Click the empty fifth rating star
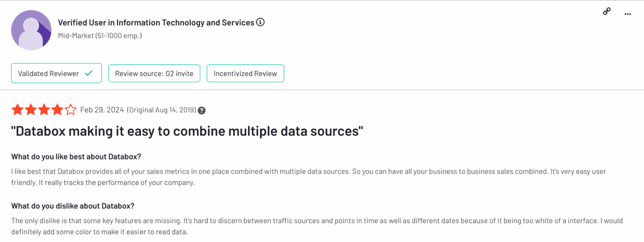 coord(70,110)
